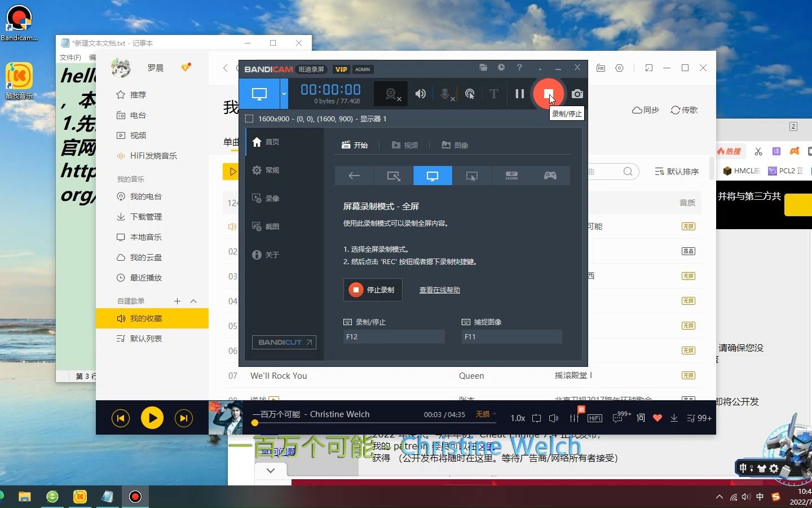
Task: Click the back arrow mode button
Action: 354,176
